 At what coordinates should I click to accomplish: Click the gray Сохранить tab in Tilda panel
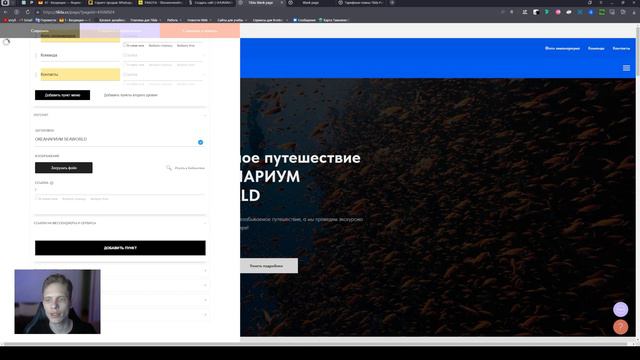pyautogui.click(x=40, y=31)
